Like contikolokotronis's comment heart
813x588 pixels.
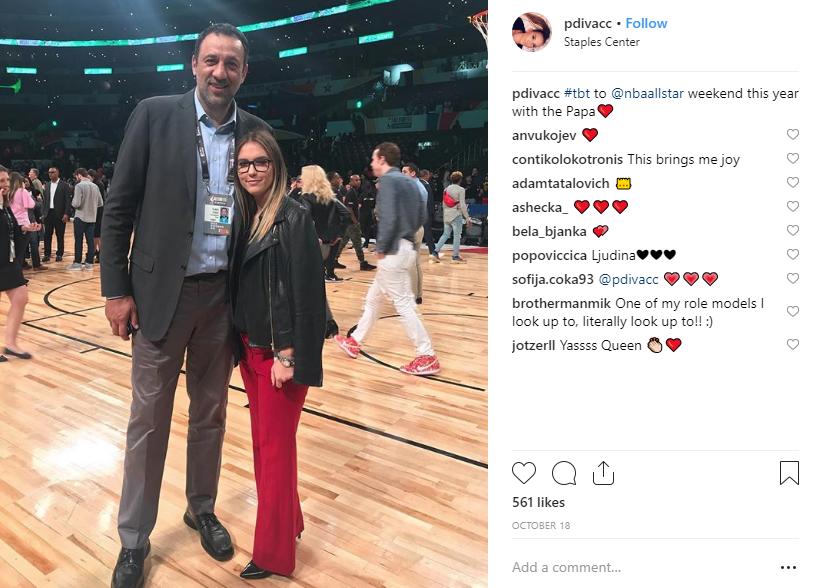pos(793,158)
